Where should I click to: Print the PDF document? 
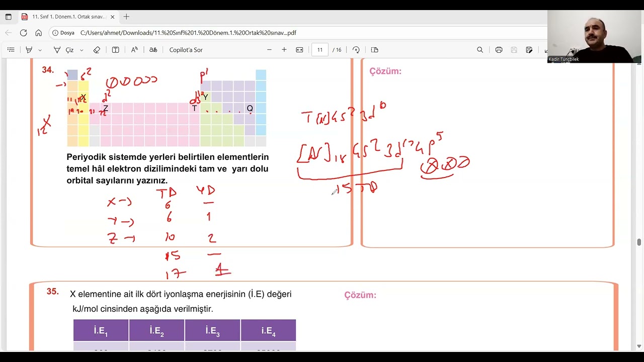(499, 50)
